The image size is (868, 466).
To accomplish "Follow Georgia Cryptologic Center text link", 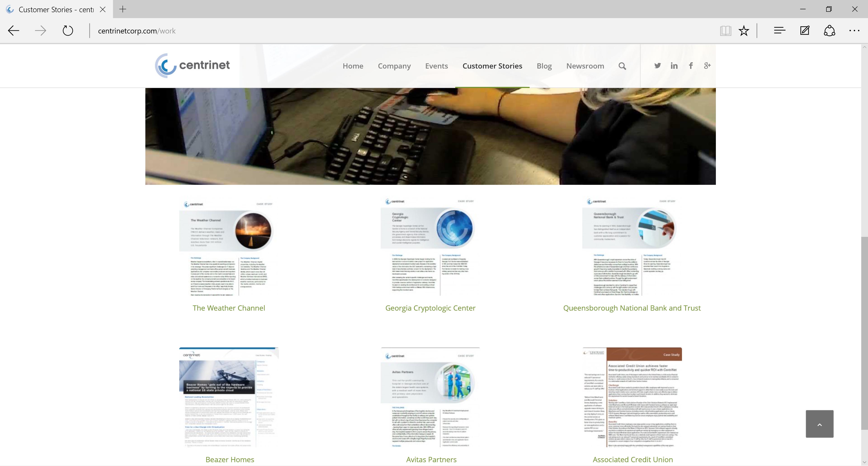I will pyautogui.click(x=430, y=308).
